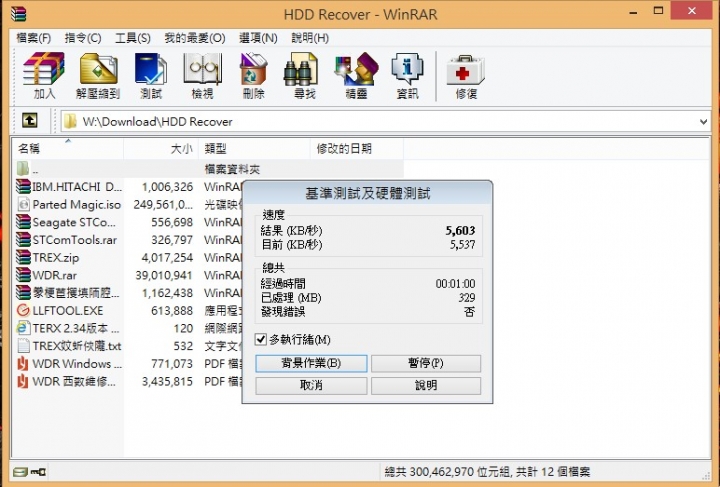Select the WDR Windows PDF icon
This screenshot has height=487, width=720.
(x=23, y=364)
